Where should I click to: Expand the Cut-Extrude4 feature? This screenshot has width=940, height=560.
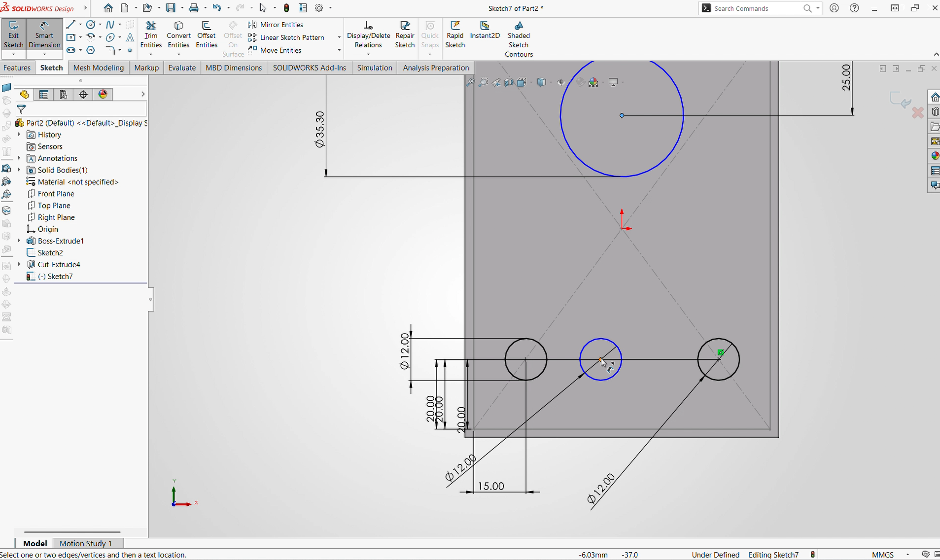click(x=19, y=265)
